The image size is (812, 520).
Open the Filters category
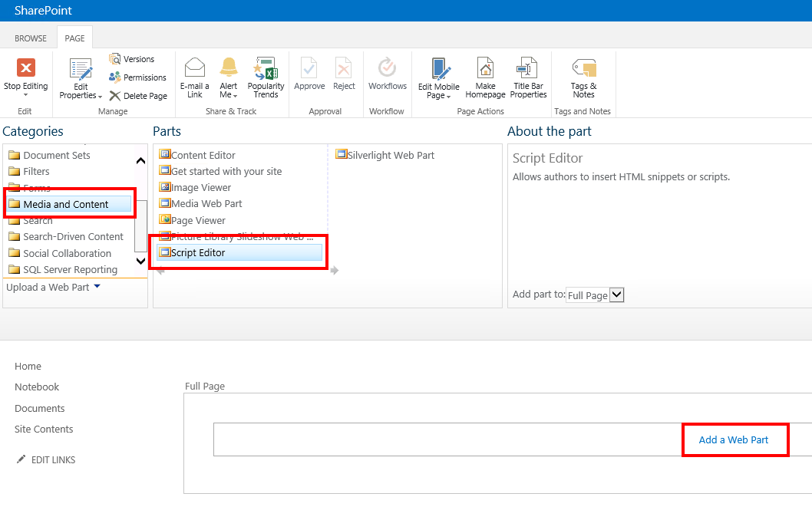coord(29,171)
